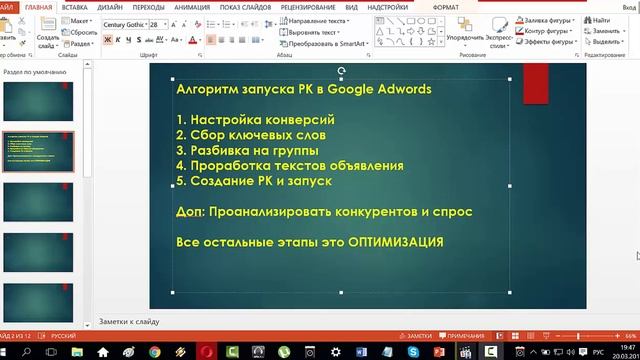
Task: Toggle strikethrough text (abc)
Action: click(149, 40)
